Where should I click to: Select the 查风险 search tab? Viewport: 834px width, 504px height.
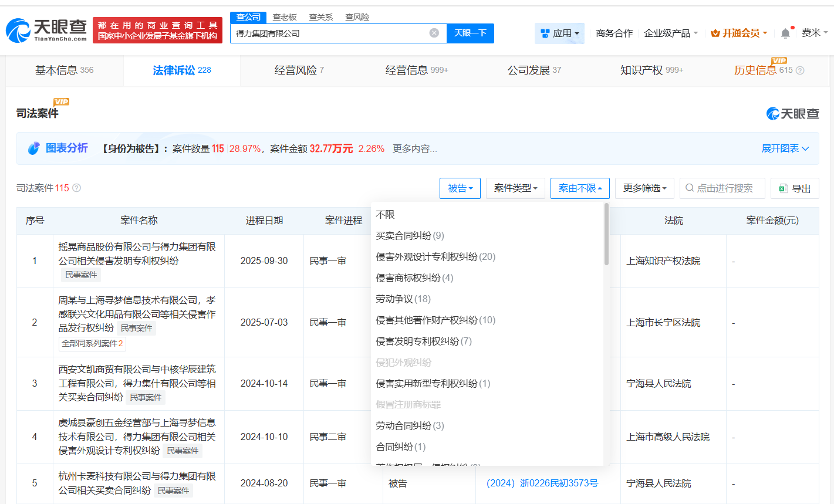pos(358,17)
